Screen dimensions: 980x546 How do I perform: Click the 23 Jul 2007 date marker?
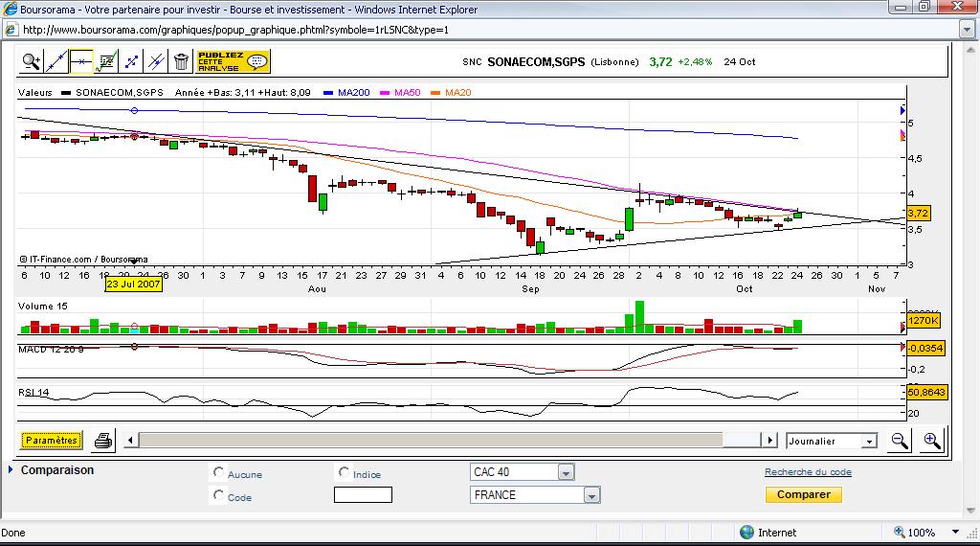(x=134, y=284)
